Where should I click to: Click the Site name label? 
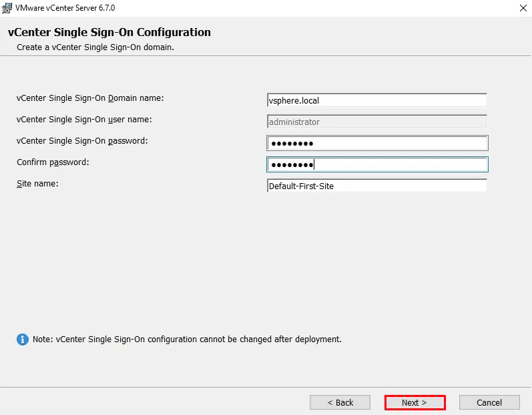coord(37,184)
